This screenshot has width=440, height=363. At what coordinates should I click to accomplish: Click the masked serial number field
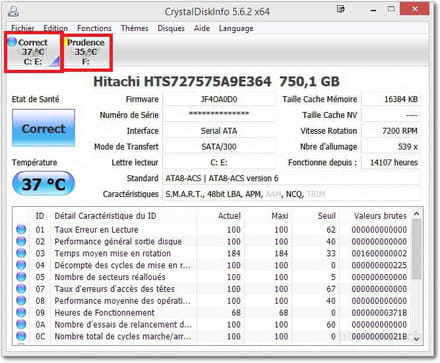[219, 115]
